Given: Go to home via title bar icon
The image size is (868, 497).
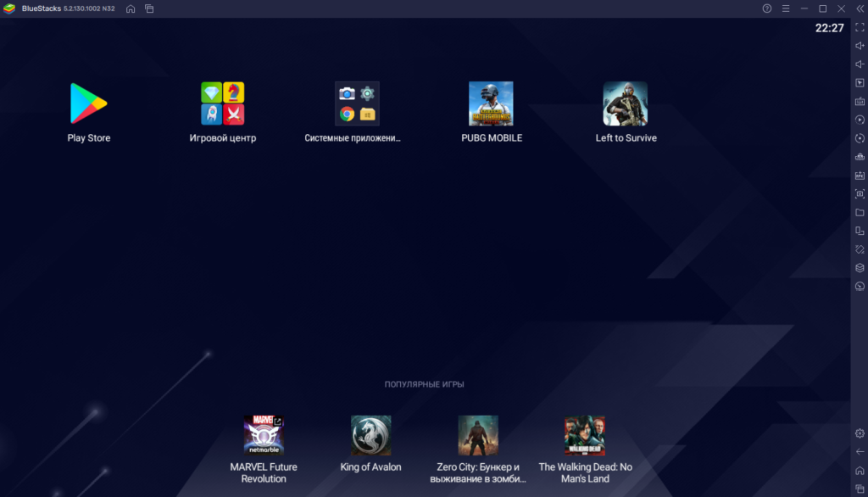Looking at the screenshot, I should 131,8.
